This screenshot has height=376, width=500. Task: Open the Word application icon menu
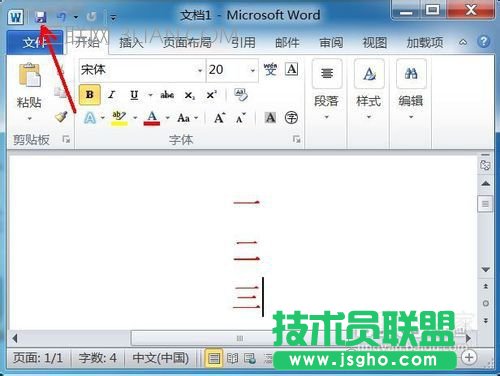coord(16,17)
